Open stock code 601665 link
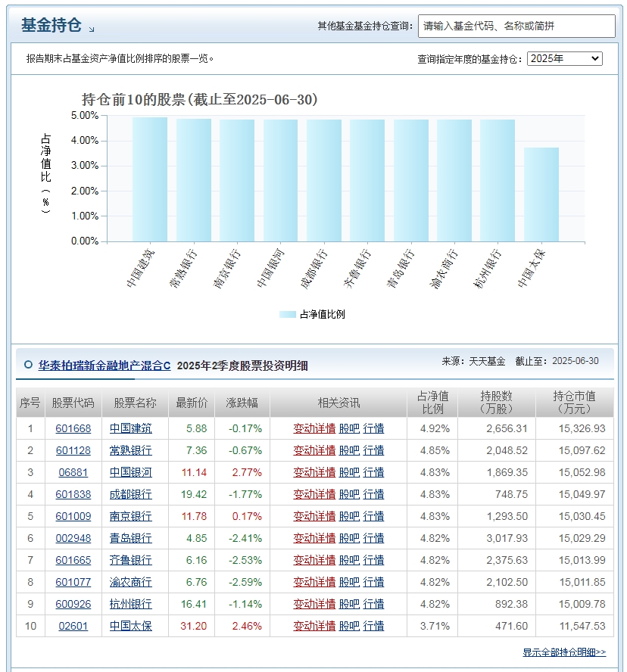This screenshot has width=627, height=672. pos(73,560)
